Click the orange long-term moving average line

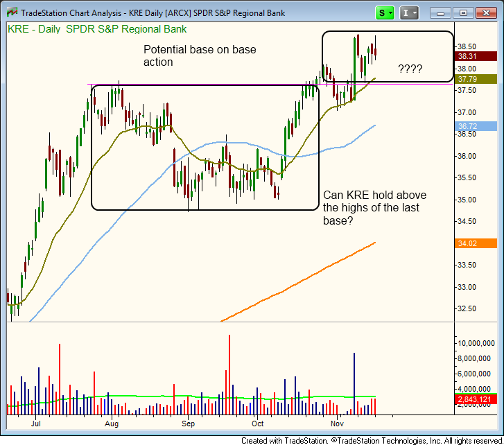pyautogui.click(x=298, y=282)
